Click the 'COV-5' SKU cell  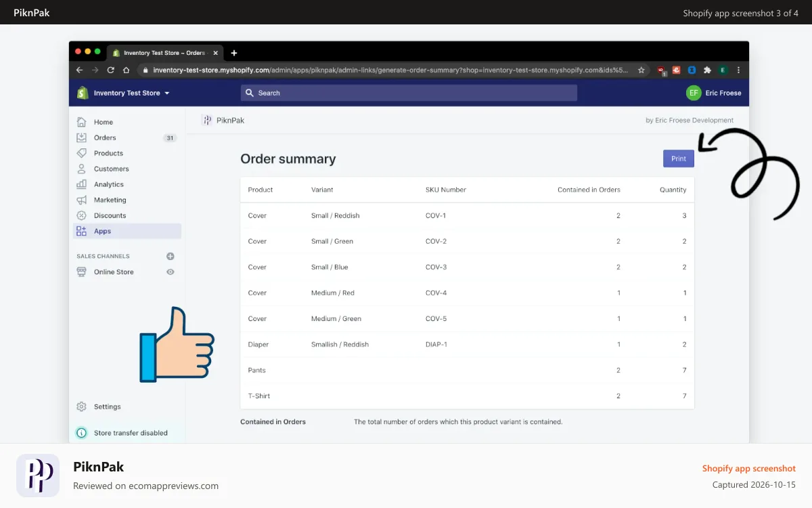click(x=436, y=318)
